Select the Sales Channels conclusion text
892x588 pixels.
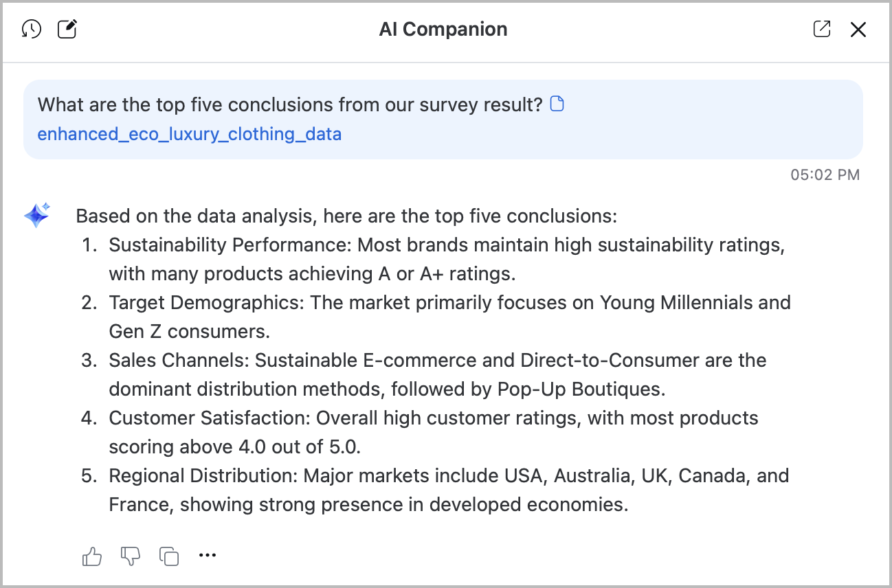click(x=437, y=374)
